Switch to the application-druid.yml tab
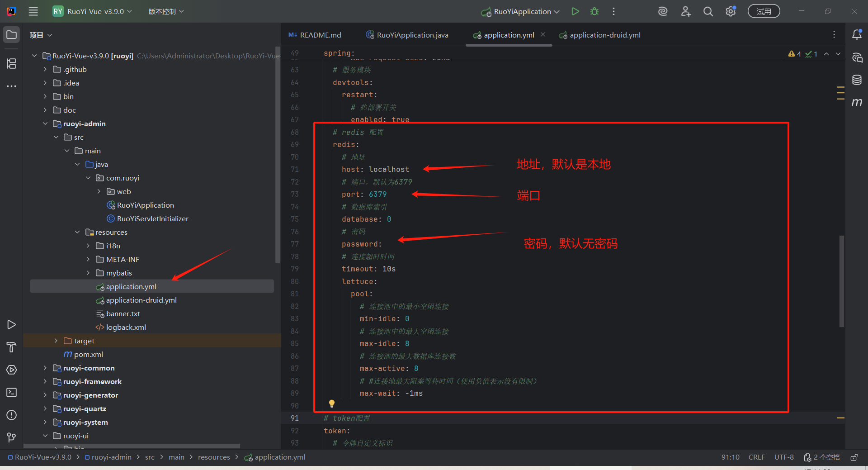This screenshot has height=470, width=868. click(604, 35)
